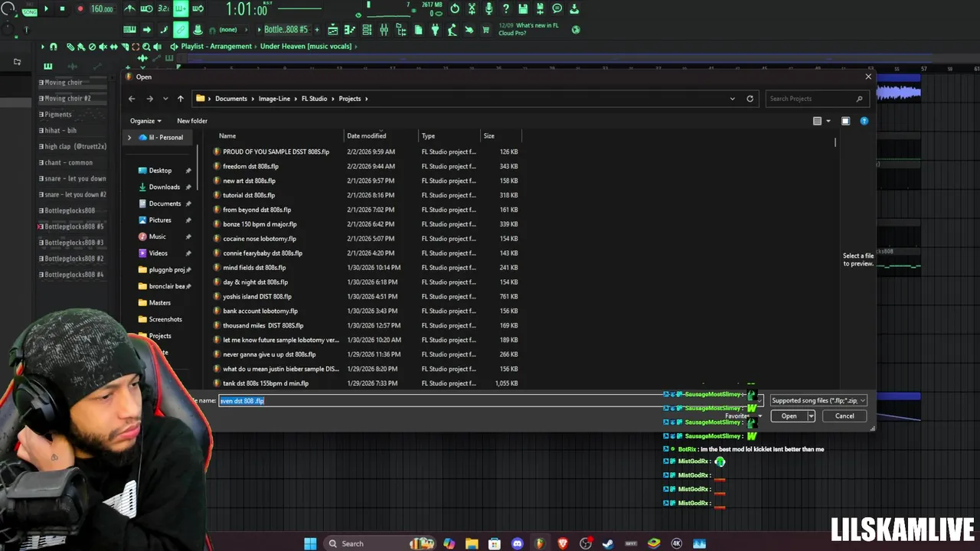Click the Cancel button
The width and height of the screenshot is (980, 551).
844,416
